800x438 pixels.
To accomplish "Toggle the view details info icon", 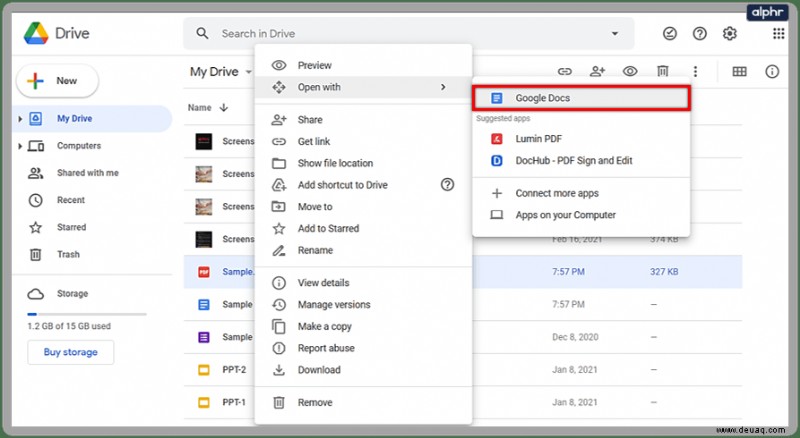I will pos(772,71).
